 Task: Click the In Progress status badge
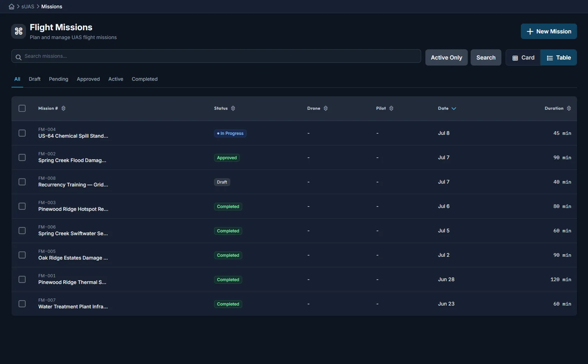coord(230,133)
